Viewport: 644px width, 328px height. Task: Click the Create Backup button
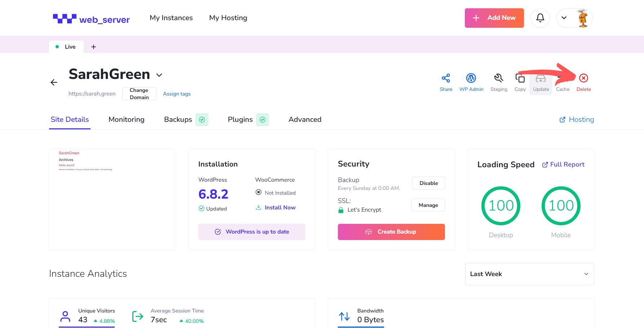(x=391, y=232)
